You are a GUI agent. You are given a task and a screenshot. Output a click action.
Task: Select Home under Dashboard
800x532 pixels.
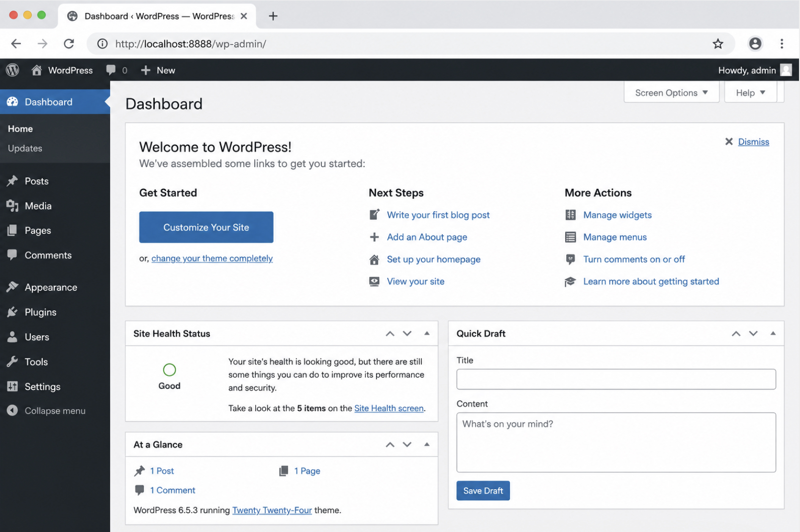pos(20,129)
